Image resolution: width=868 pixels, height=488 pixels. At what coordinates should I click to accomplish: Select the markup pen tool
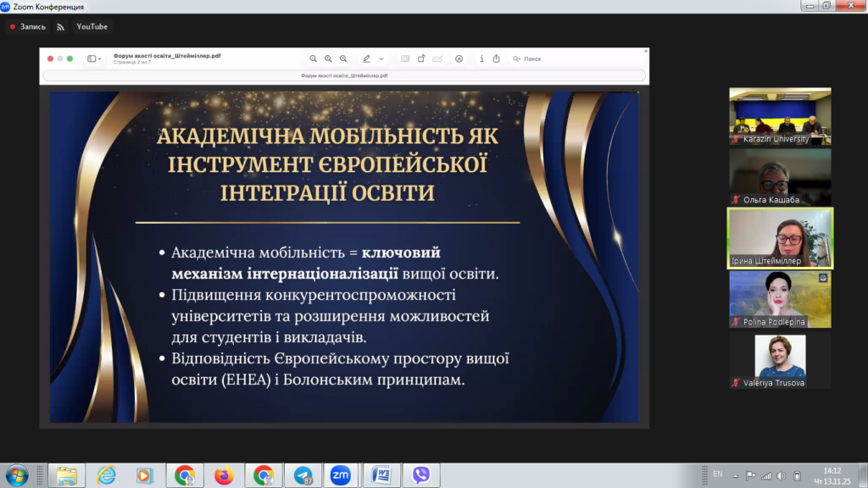point(366,58)
